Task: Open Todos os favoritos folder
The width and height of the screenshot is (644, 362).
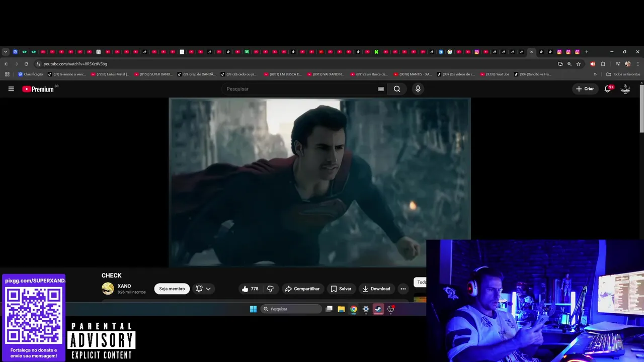Action: [x=623, y=74]
